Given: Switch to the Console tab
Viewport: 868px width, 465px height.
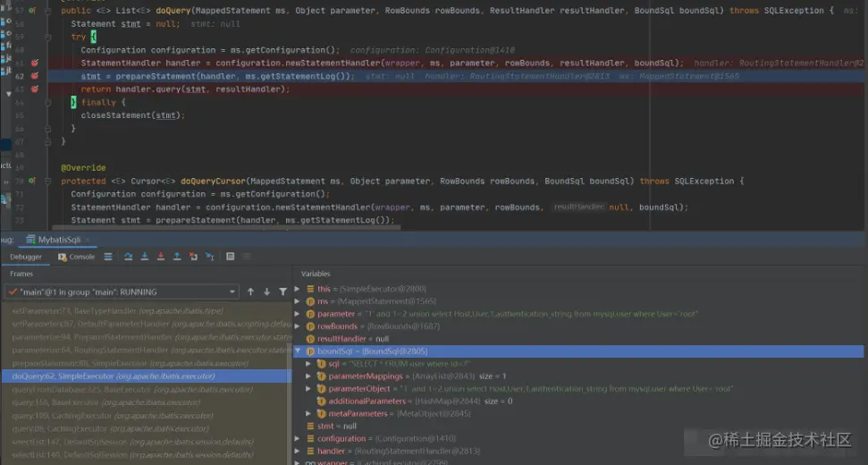Looking at the screenshot, I should [76, 257].
